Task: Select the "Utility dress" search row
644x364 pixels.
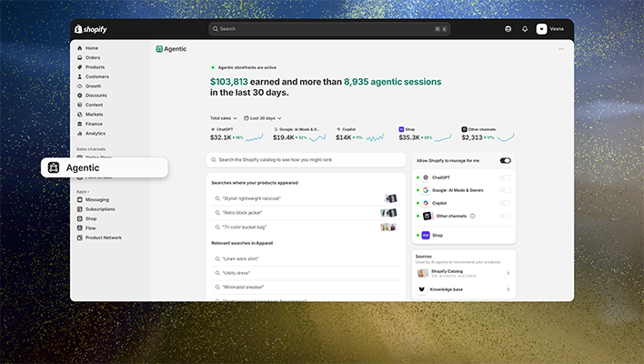Action: pos(306,273)
